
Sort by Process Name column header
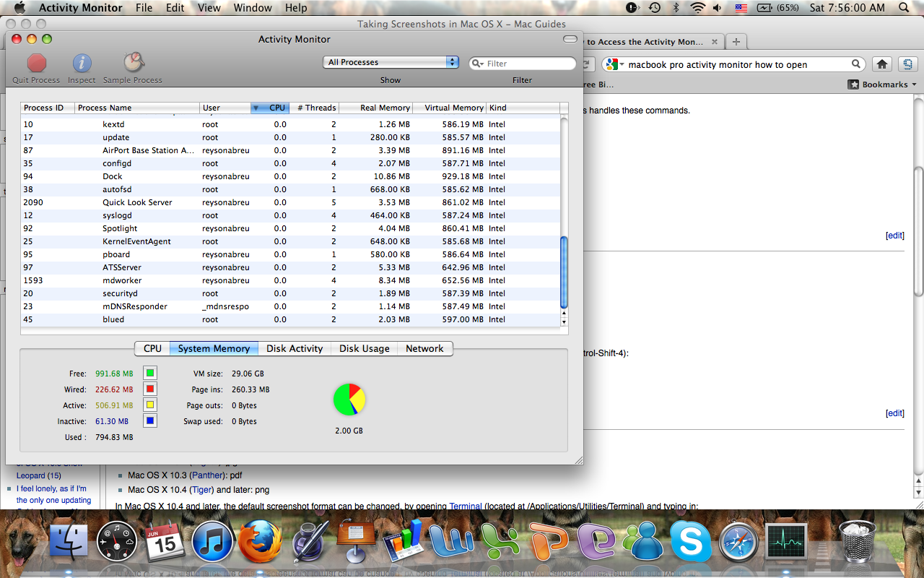(x=137, y=108)
